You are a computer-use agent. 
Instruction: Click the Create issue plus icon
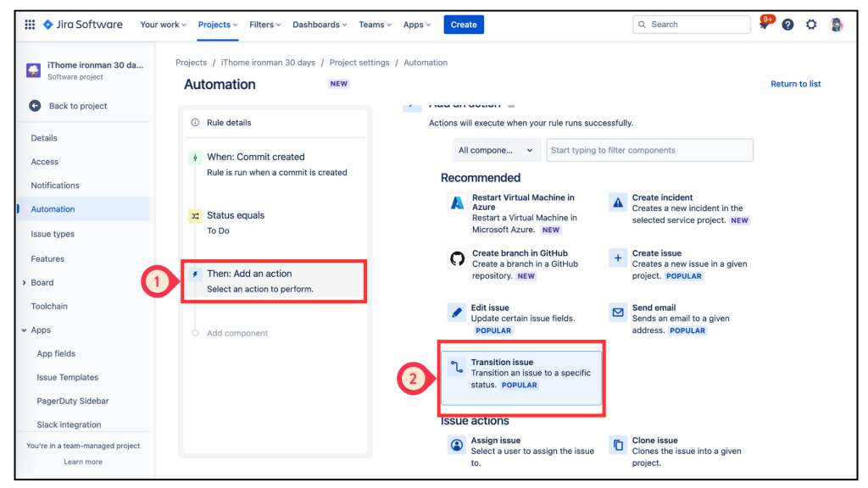pos(618,258)
